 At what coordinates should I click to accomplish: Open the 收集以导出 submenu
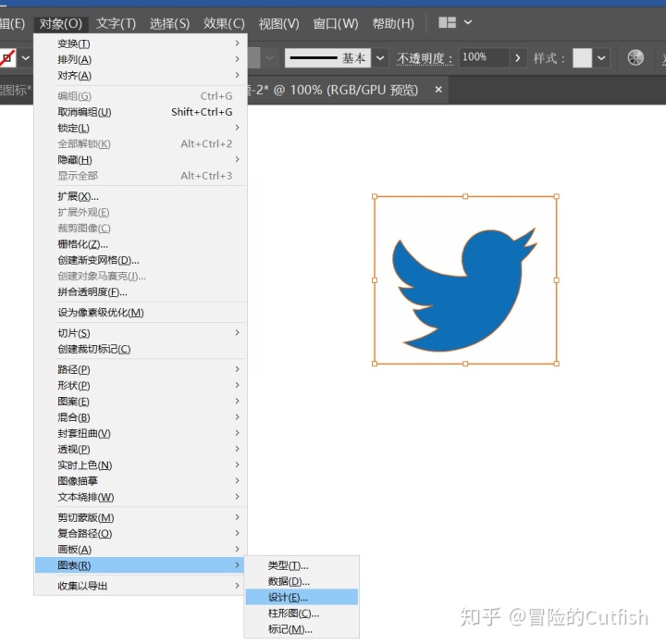pos(141,586)
